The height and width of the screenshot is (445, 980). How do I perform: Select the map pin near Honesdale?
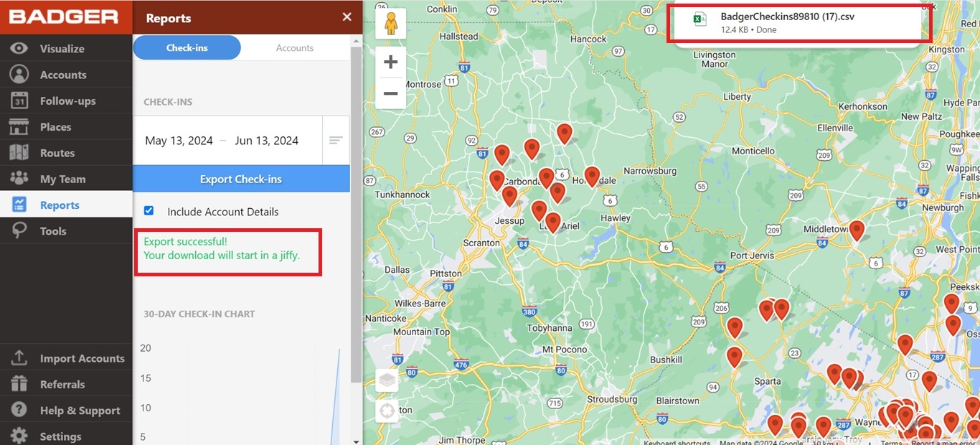point(592,177)
